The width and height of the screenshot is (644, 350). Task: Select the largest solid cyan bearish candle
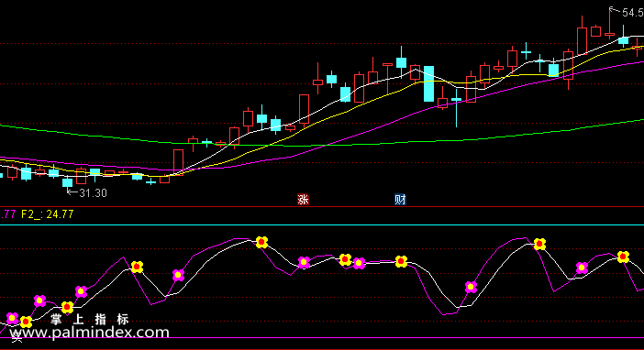428,83
